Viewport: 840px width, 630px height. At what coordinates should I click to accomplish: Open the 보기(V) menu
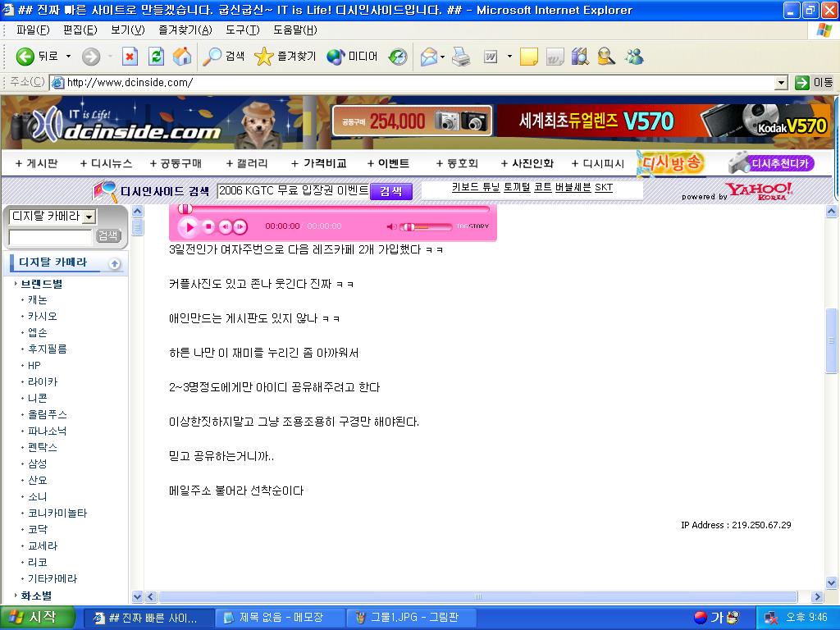click(x=127, y=30)
